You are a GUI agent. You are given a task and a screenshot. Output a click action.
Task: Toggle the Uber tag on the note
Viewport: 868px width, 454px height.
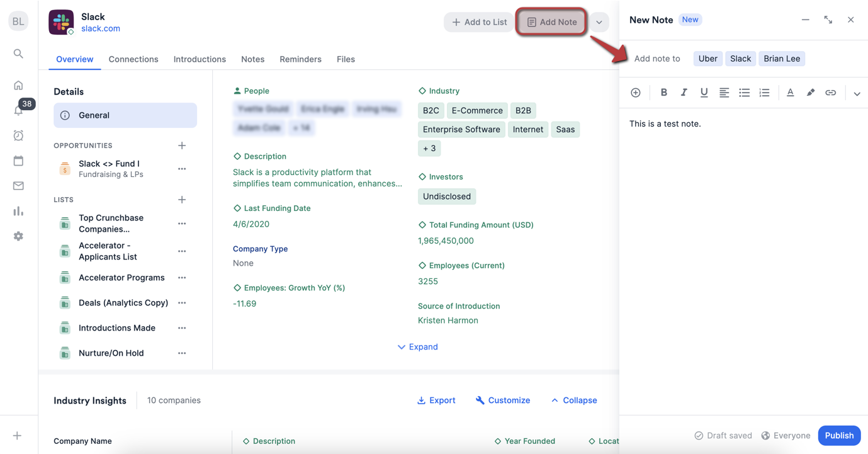(707, 58)
